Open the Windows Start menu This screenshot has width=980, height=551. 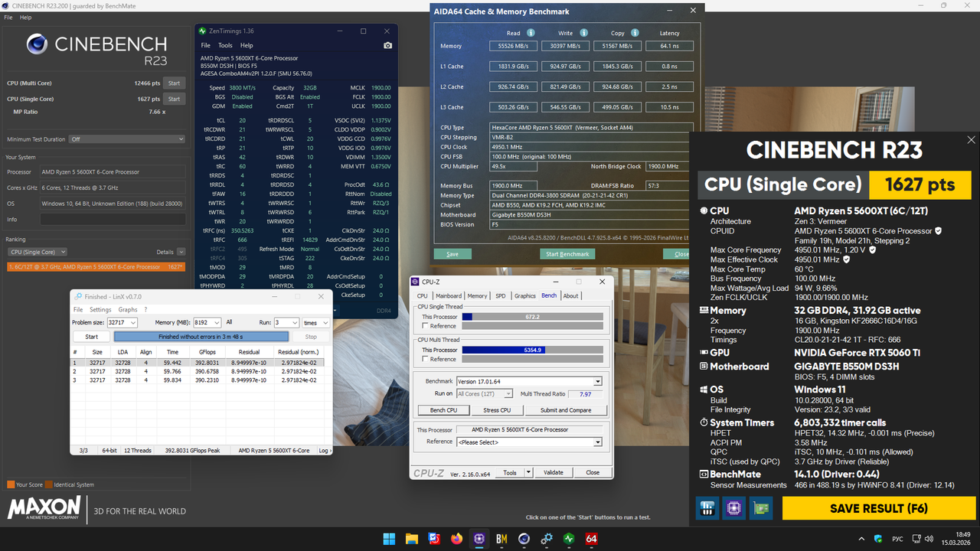(389, 539)
